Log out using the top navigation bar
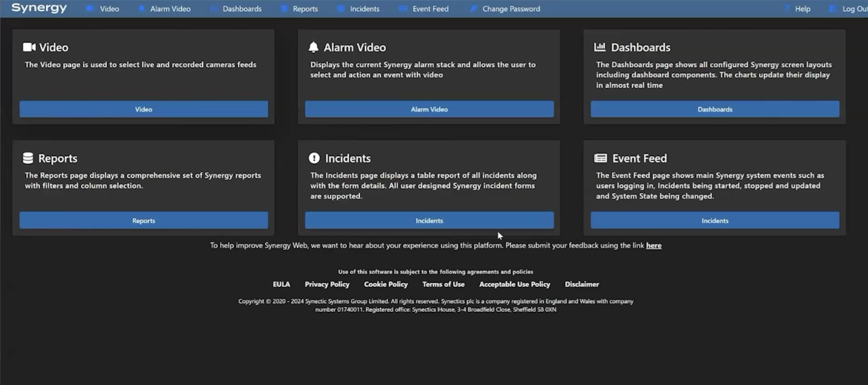The width and height of the screenshot is (868, 385). pos(848,9)
